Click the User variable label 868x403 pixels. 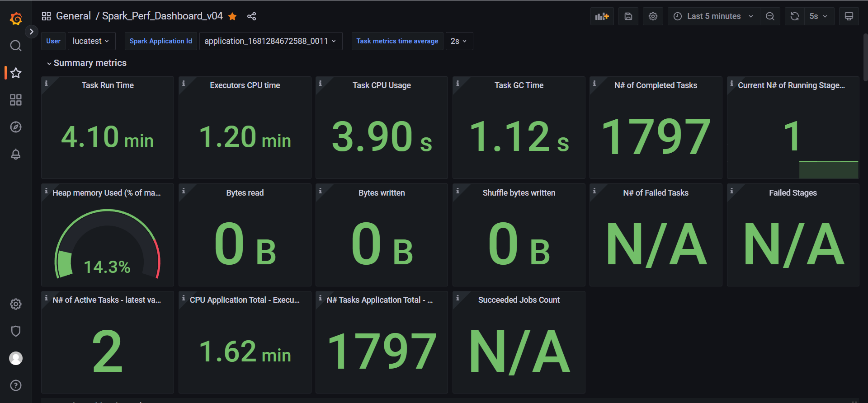(x=53, y=41)
